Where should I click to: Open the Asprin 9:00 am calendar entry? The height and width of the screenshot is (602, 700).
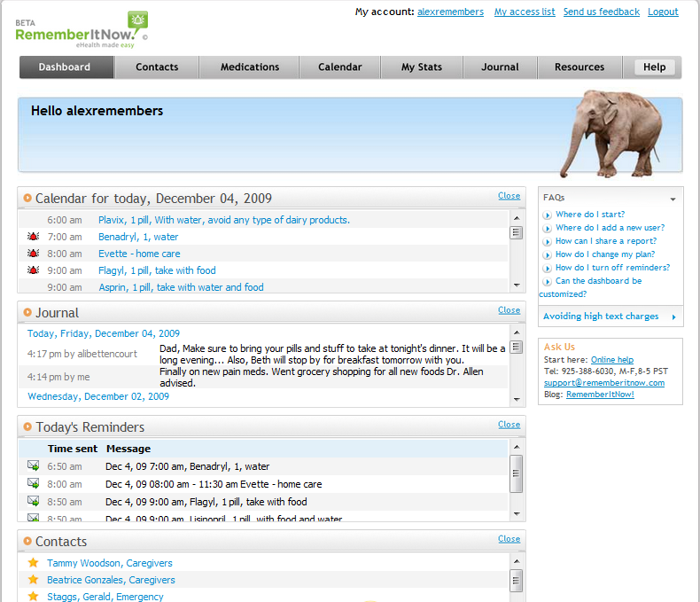182,287
